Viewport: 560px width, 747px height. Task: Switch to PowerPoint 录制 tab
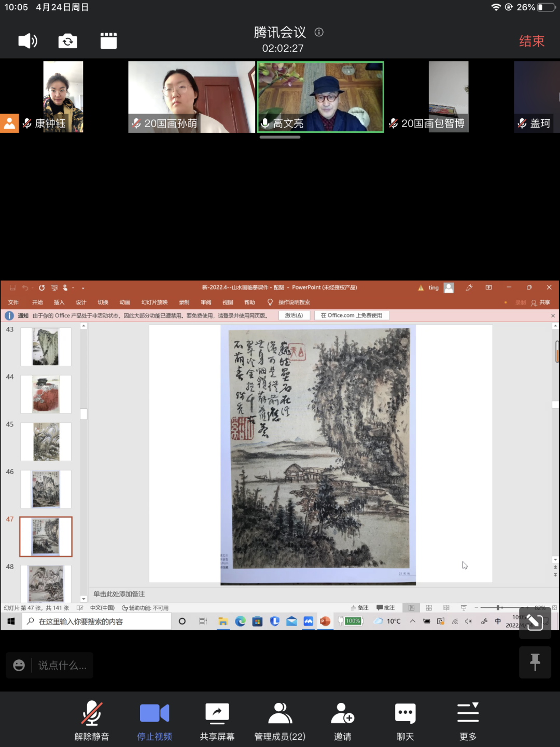click(184, 302)
